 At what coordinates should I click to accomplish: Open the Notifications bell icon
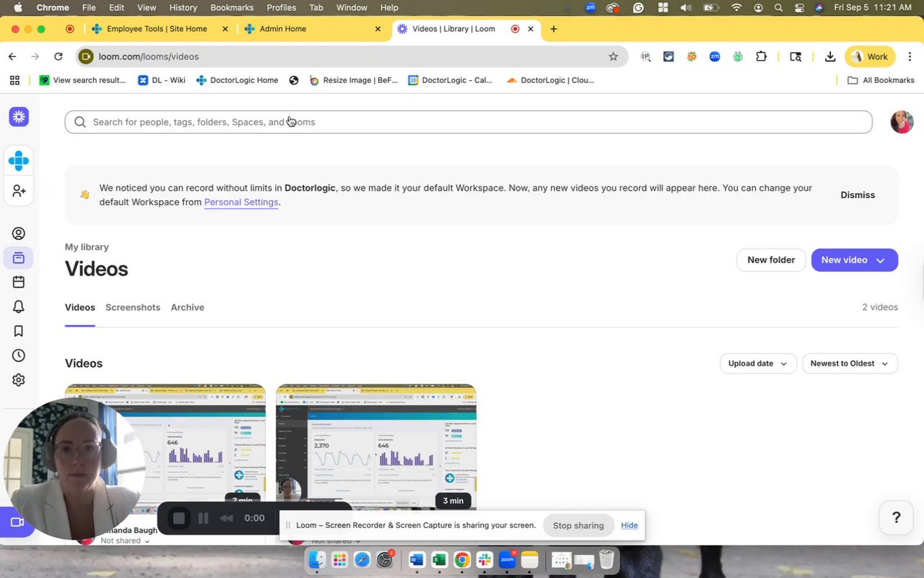pos(19,307)
